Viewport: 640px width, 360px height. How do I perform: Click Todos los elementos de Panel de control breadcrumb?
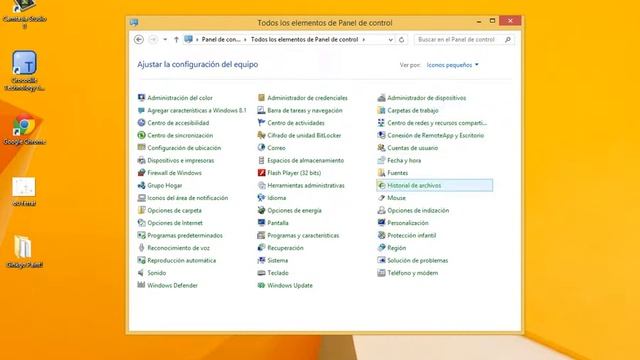(x=304, y=40)
